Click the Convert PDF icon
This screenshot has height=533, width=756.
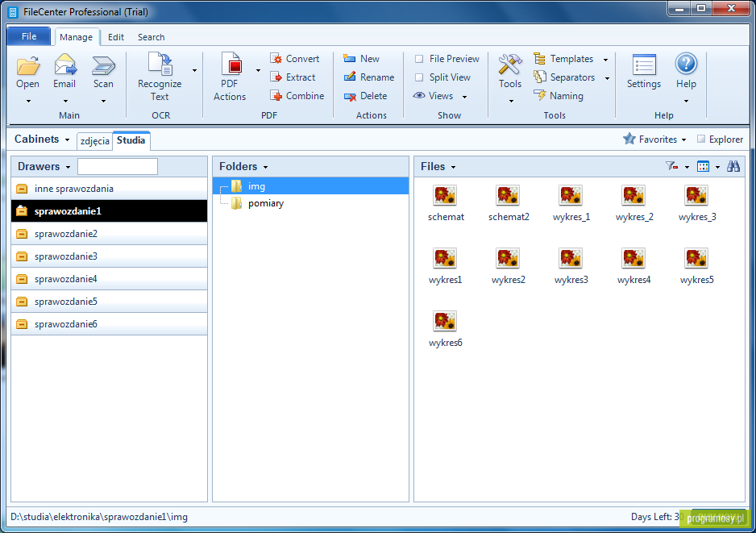(276, 59)
